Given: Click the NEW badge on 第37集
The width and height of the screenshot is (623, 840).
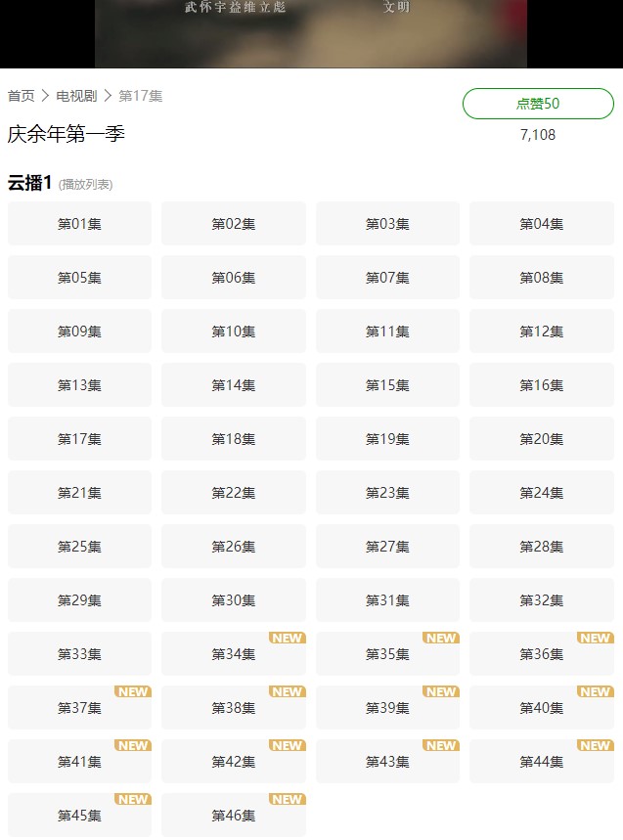Looking at the screenshot, I should pyautogui.click(x=133, y=691).
